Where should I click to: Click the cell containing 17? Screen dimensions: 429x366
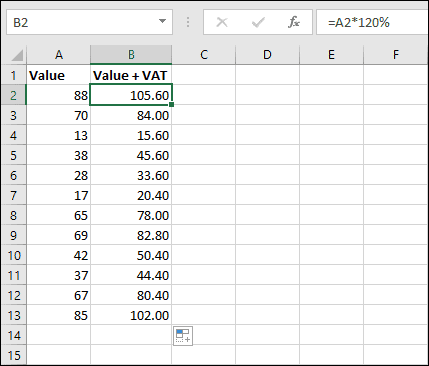click(59, 195)
